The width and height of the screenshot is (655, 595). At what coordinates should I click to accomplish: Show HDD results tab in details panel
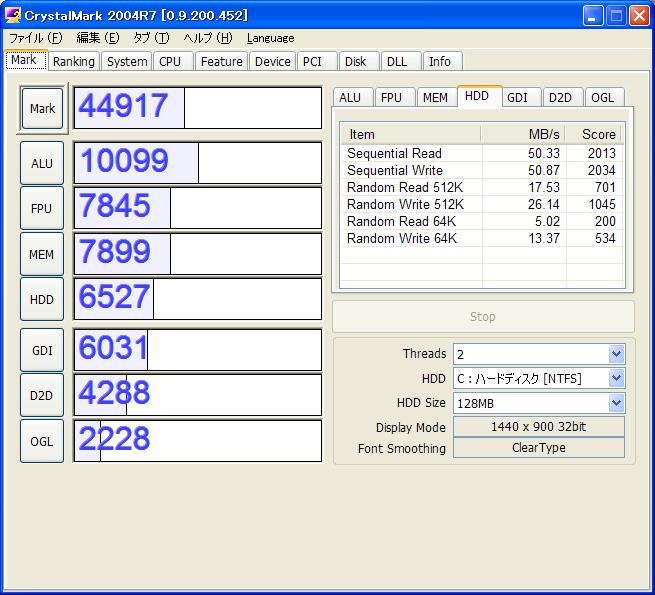480,97
